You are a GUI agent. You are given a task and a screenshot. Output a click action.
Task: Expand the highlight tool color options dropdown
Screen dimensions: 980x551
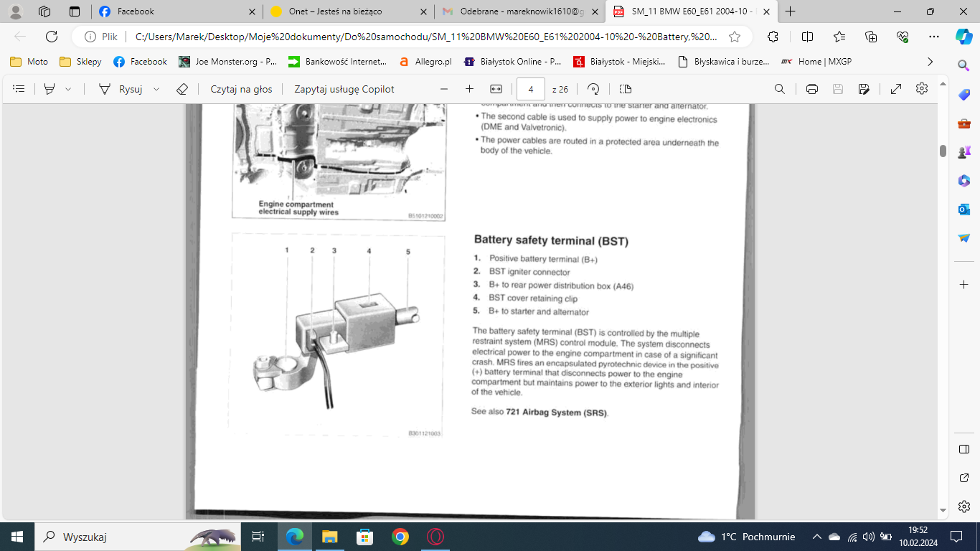(x=68, y=89)
